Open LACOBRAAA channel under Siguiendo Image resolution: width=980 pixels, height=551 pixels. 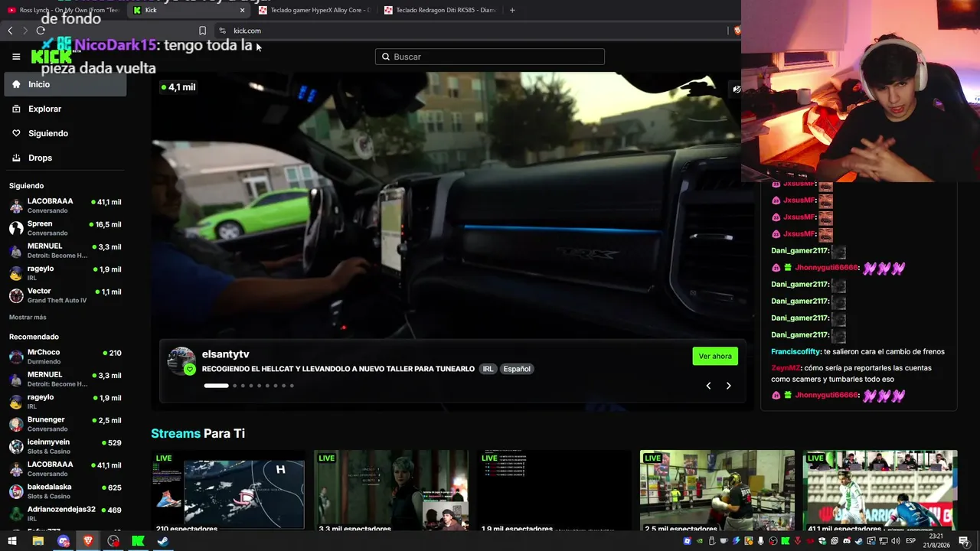pyautogui.click(x=65, y=206)
